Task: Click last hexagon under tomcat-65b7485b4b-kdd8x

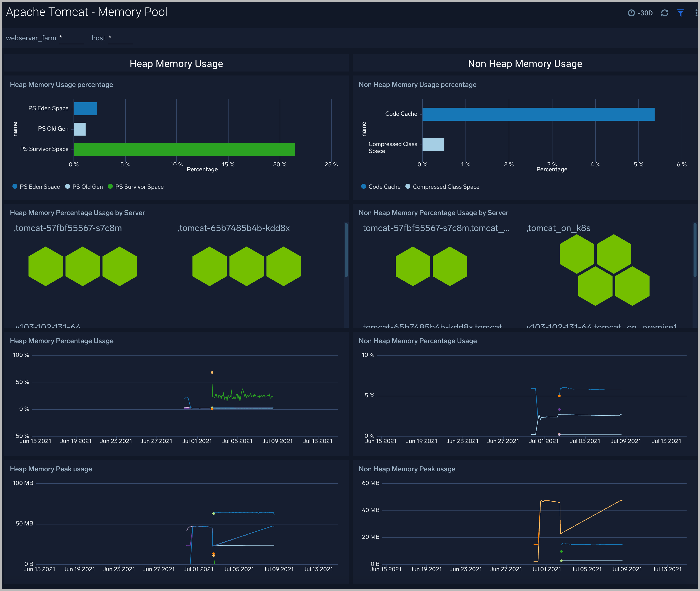Action: pyautogui.click(x=283, y=266)
